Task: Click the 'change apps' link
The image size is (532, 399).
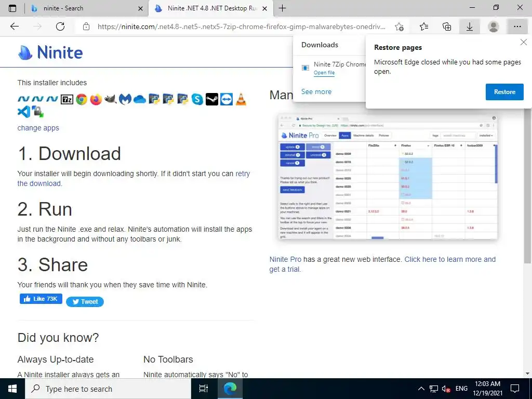Action: pyautogui.click(x=38, y=128)
